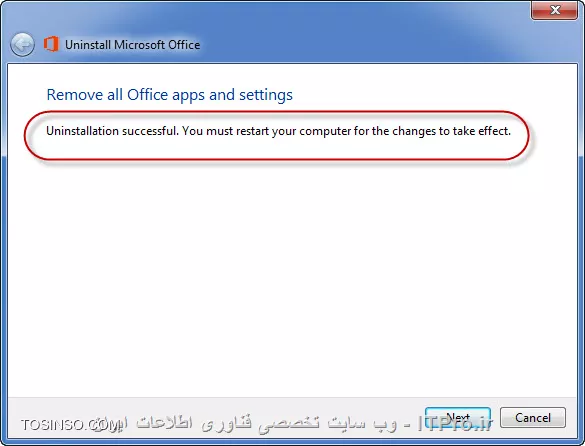Click the orange Office logo icon
The image size is (585, 446).
(51, 44)
